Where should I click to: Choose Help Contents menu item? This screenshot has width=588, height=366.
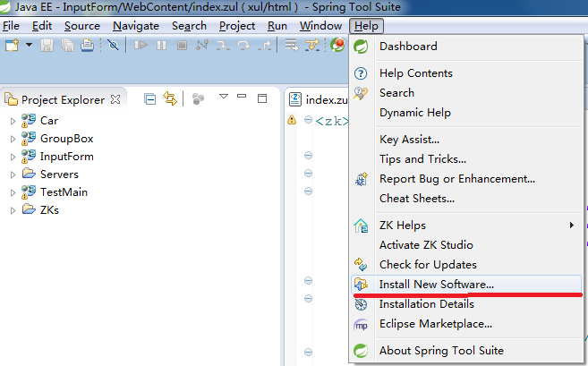[466, 73]
